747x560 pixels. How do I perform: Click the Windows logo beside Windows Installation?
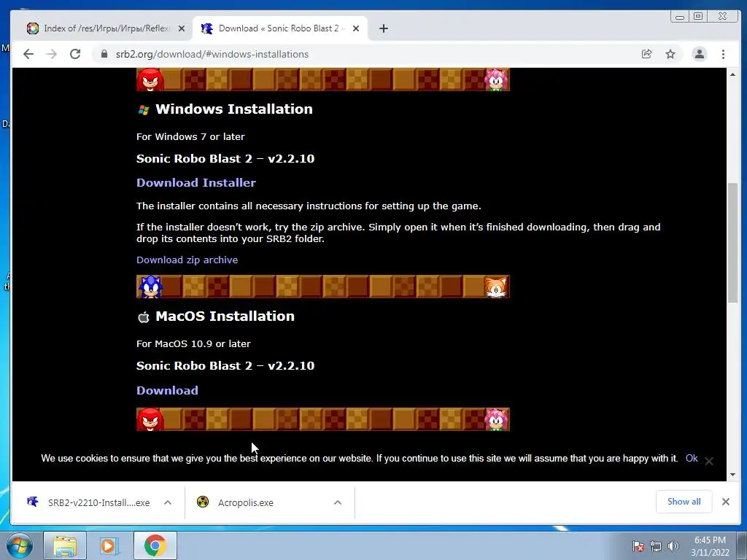coord(144,110)
